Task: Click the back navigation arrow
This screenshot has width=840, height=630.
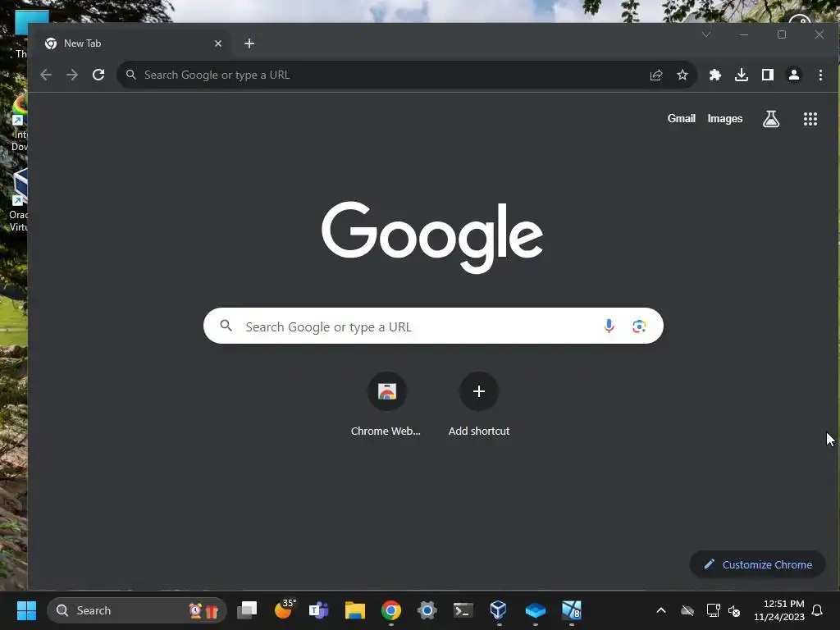Action: [46, 75]
